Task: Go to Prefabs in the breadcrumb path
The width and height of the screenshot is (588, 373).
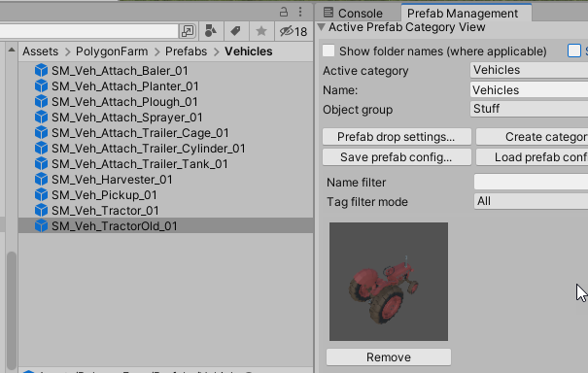Action: point(186,51)
